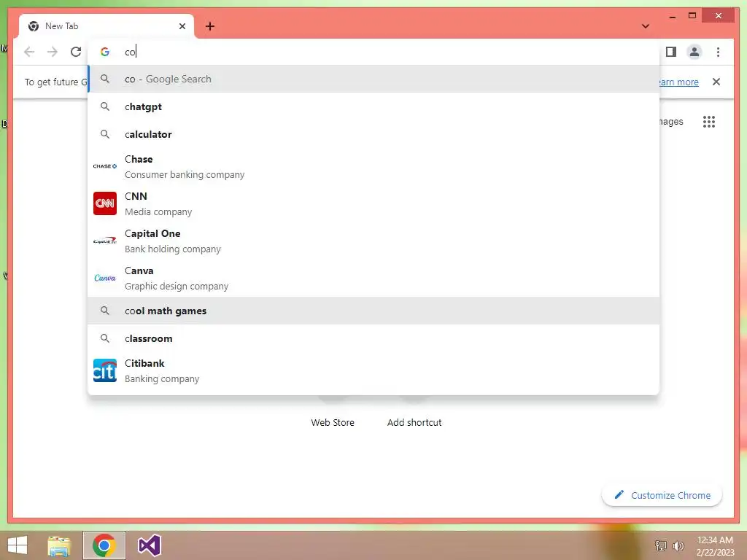The height and width of the screenshot is (560, 747).
Task: Click the Customize Chrome button
Action: [x=662, y=495]
